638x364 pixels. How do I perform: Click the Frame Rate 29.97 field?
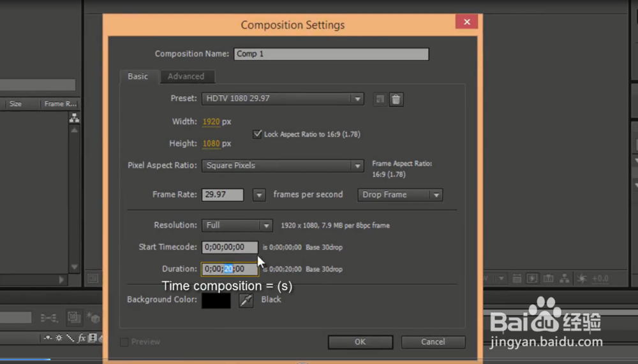click(x=223, y=195)
